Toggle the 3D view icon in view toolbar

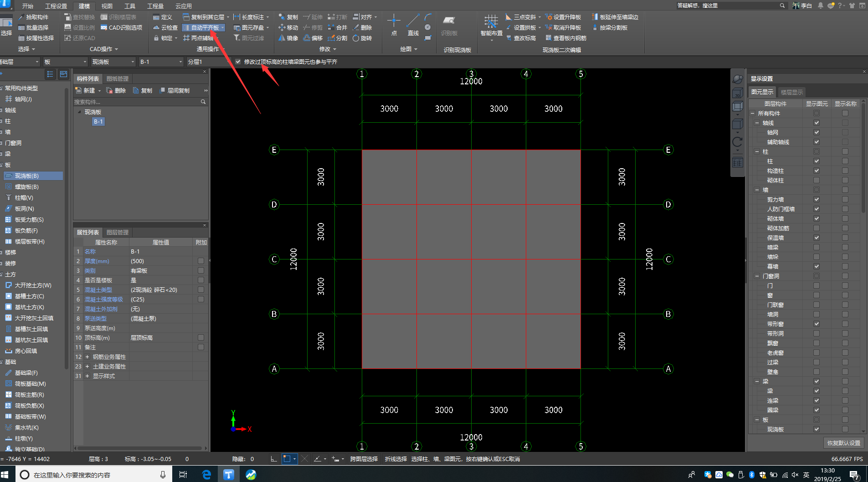737,93
